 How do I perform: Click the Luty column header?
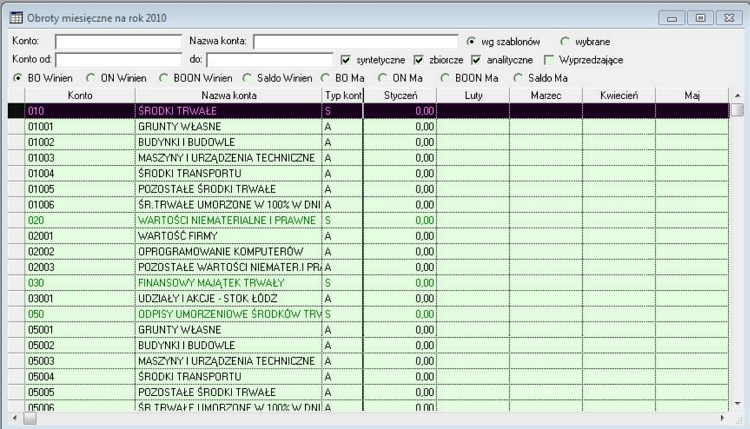point(473,95)
